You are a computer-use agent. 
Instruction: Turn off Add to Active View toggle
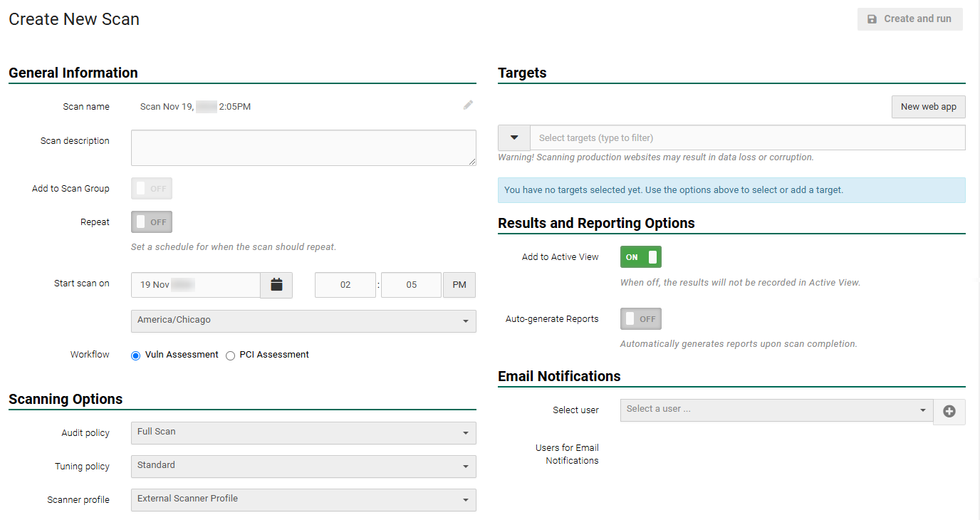coord(640,257)
